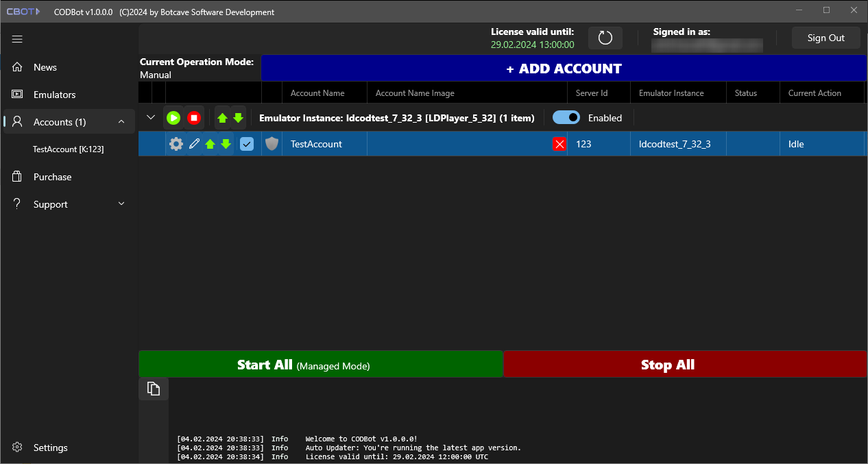
Task: Refresh license with the reload icon
Action: coord(605,38)
